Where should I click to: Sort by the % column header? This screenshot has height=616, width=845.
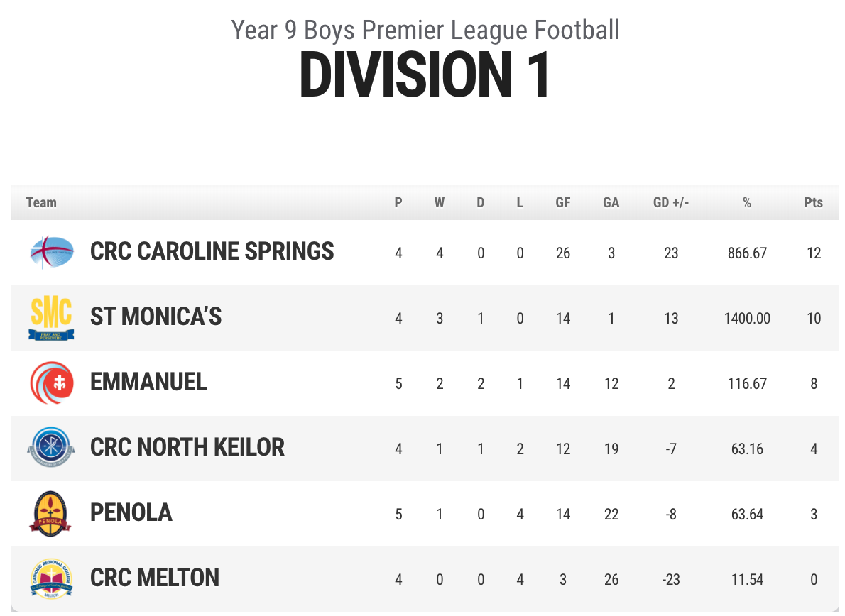click(x=746, y=203)
